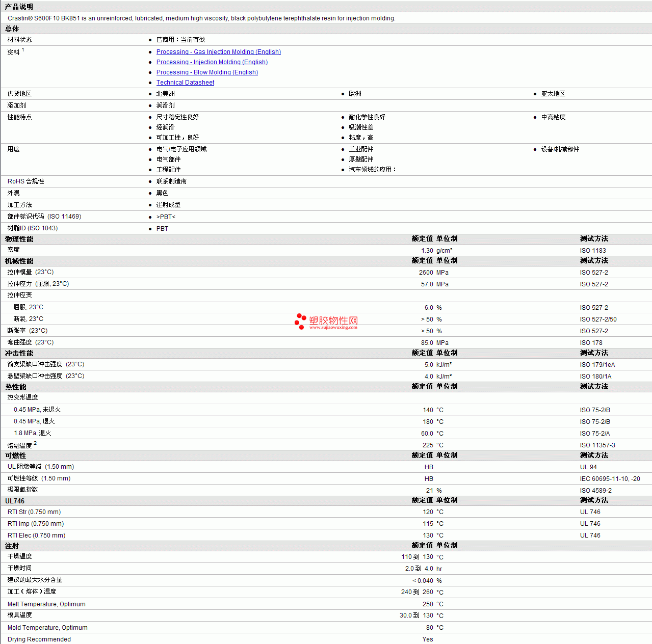Click the RoHS 合规性 row label
Screen dimensions: 652x644
tap(26, 181)
